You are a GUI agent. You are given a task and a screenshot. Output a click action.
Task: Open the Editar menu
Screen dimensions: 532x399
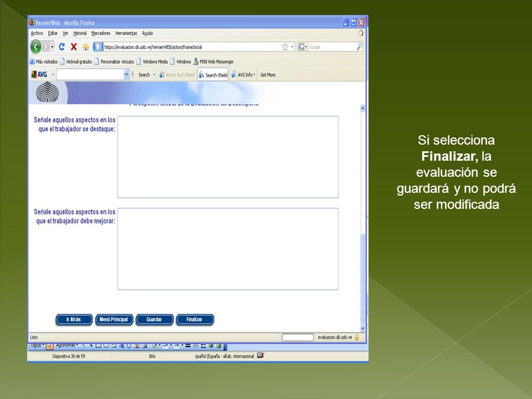coord(53,33)
